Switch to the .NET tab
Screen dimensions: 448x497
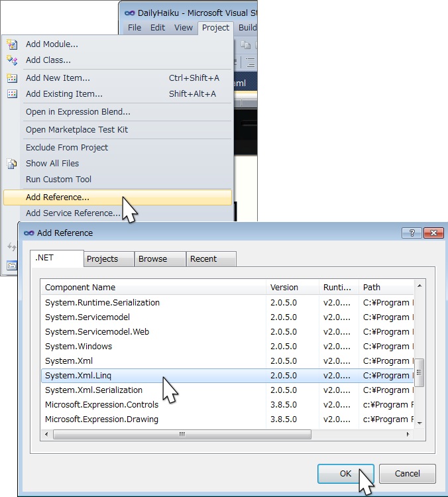pyautogui.click(x=57, y=258)
